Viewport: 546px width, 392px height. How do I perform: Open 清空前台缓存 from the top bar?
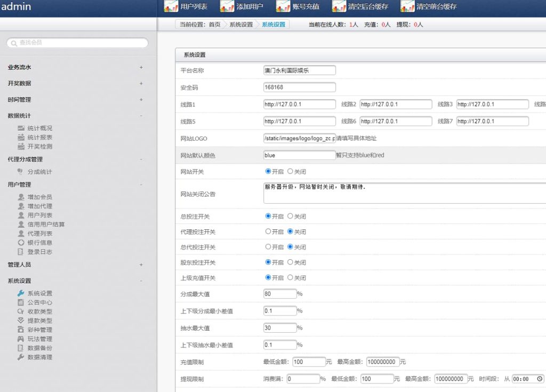click(407, 6)
